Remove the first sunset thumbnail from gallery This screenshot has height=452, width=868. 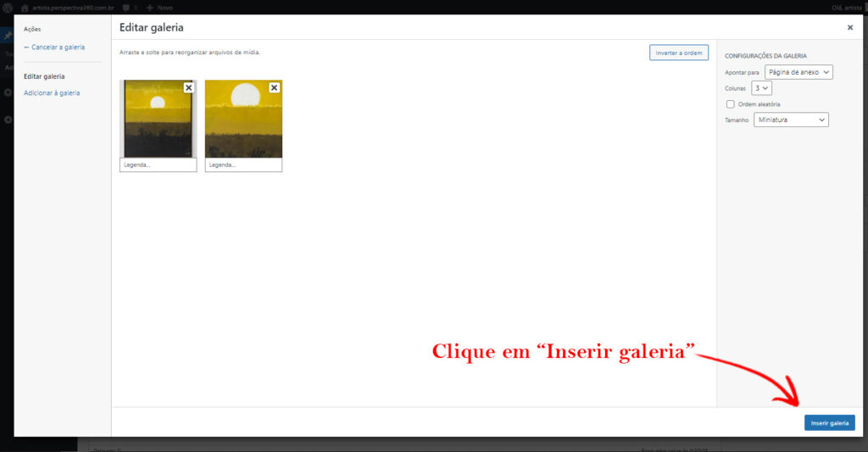[189, 87]
